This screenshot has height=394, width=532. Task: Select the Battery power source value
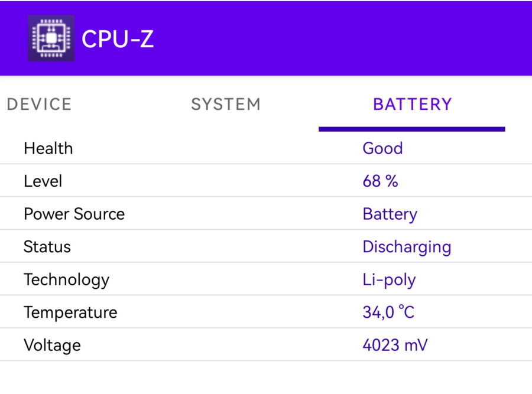(x=390, y=214)
